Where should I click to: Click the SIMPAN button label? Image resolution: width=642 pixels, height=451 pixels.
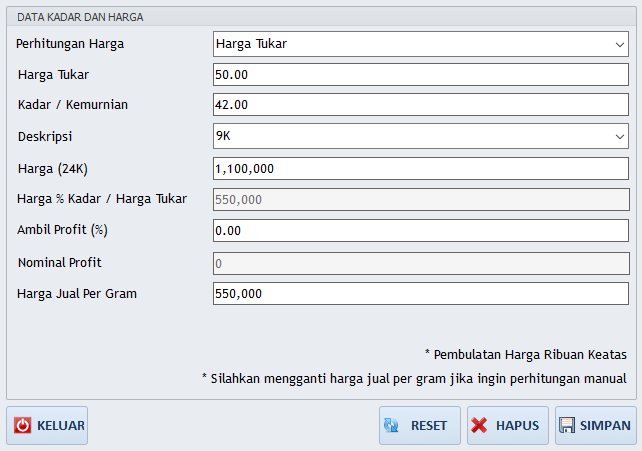(x=605, y=426)
